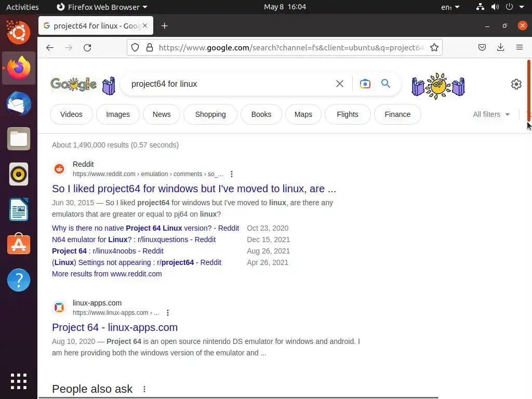The image size is (532, 399).
Task: Open LibreOffice Writer from the dock
Action: [x=19, y=210]
